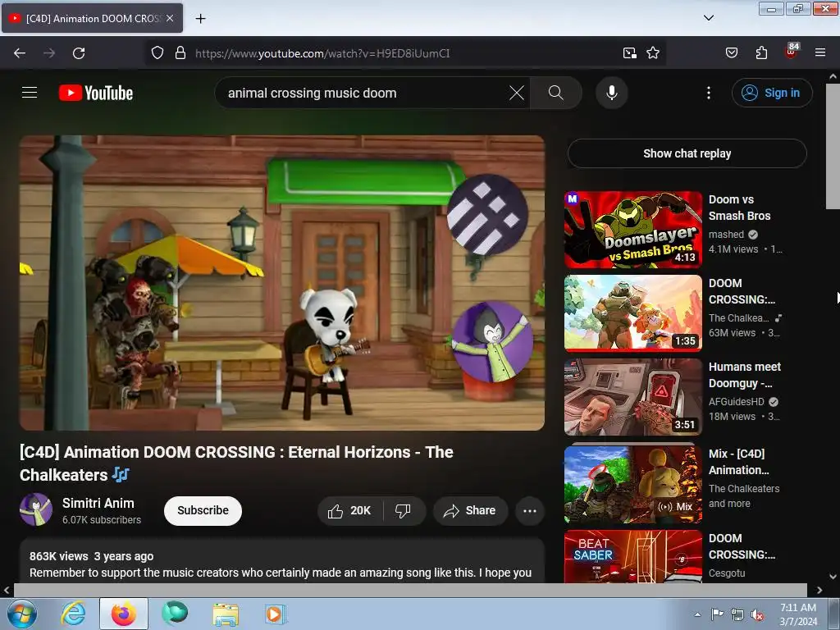Open Mix - [C4D] Animation playlist thumbnail
Image resolution: width=840 pixels, height=630 pixels.
tap(633, 484)
